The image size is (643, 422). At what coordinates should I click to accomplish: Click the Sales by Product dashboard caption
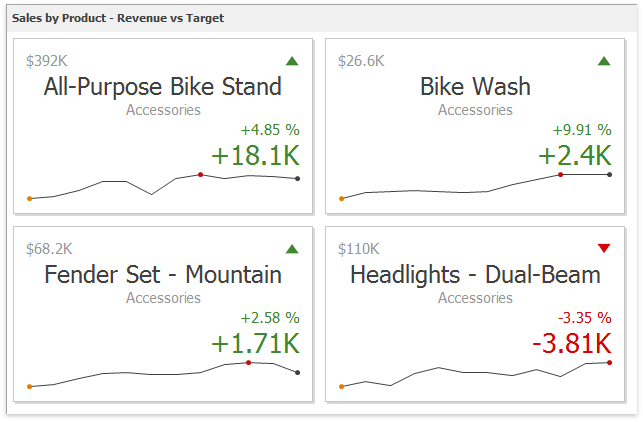118,18
